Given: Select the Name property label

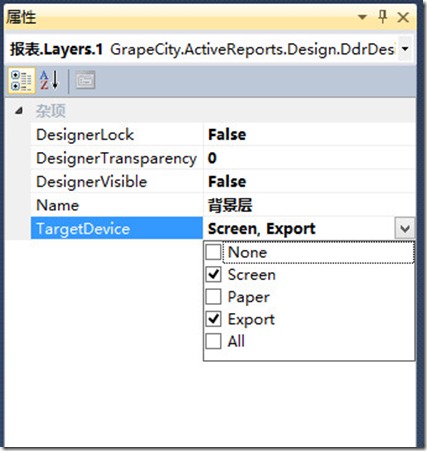Looking at the screenshot, I should [x=58, y=205].
